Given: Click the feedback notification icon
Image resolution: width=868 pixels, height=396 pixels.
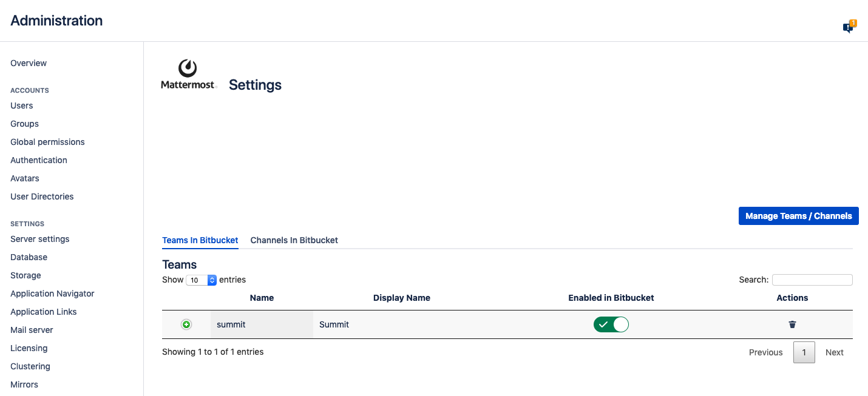Looking at the screenshot, I should [848, 27].
